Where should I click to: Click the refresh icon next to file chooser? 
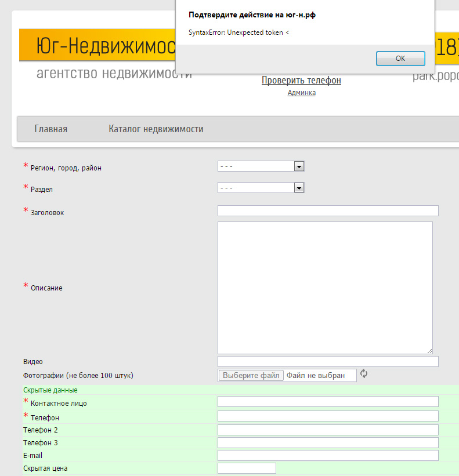[x=364, y=374]
